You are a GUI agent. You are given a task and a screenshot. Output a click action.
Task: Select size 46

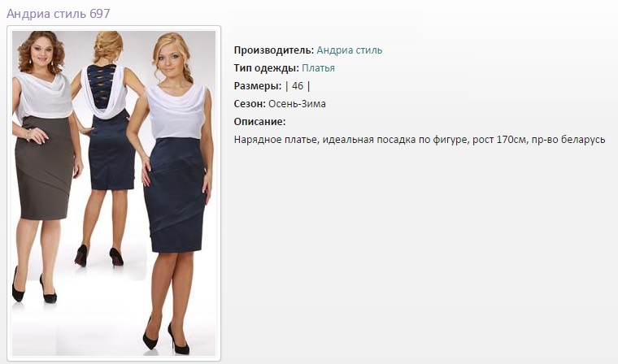point(298,86)
